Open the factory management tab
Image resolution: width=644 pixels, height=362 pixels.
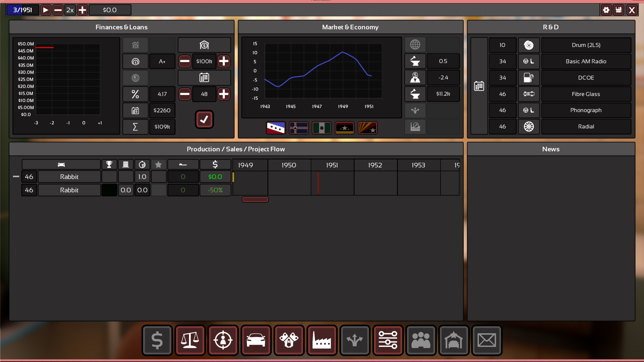coord(322,340)
